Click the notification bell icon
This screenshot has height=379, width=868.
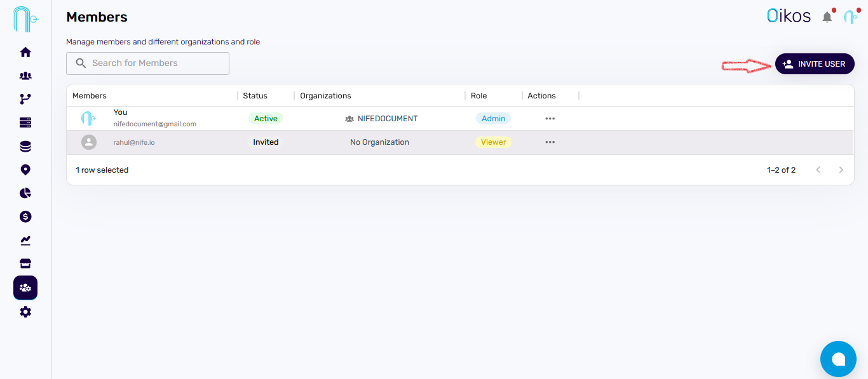(827, 17)
